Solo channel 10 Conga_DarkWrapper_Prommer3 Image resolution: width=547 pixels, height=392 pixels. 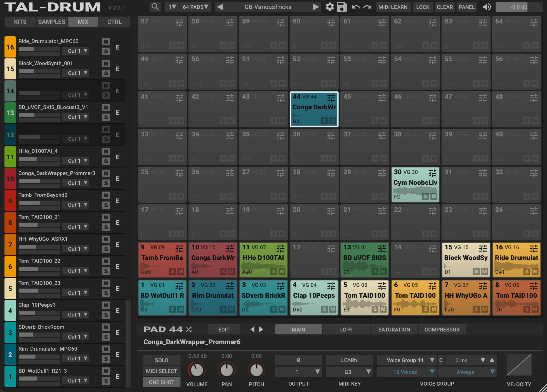(106, 183)
